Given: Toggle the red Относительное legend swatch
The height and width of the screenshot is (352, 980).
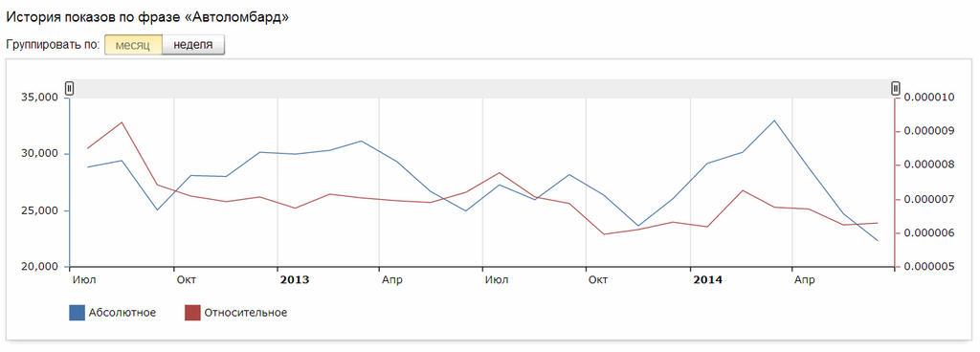Looking at the screenshot, I should coord(191,313).
